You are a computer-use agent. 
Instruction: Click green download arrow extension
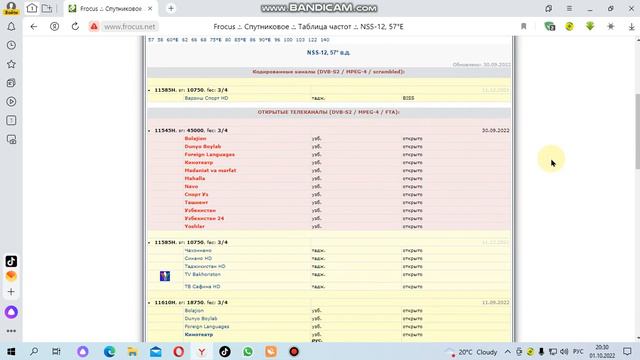tap(590, 27)
